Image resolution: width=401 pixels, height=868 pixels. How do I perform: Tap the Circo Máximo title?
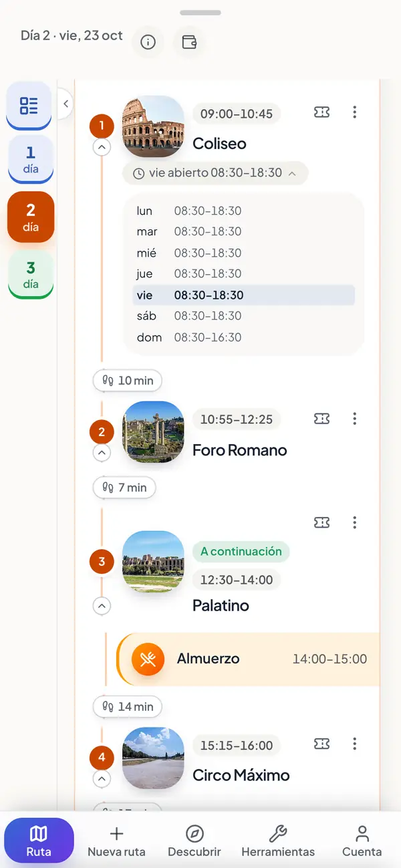[x=241, y=776]
